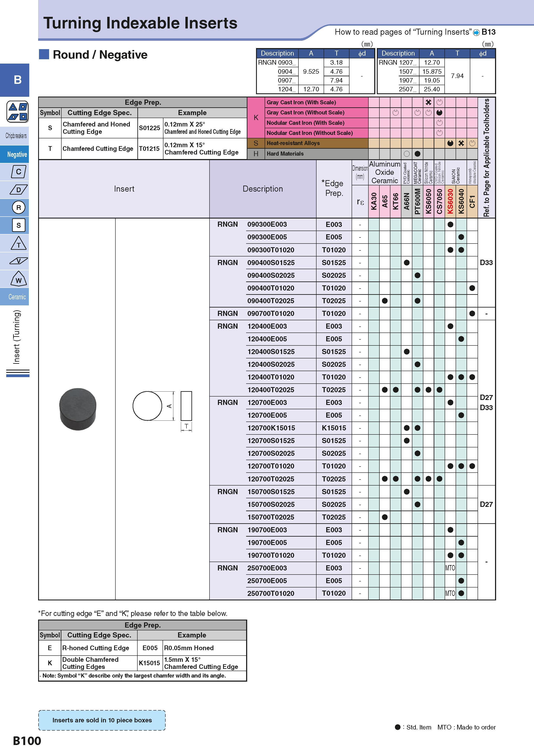Select the D-shape rhombic insert icon
This screenshot has width=534, height=756.
coord(19,190)
